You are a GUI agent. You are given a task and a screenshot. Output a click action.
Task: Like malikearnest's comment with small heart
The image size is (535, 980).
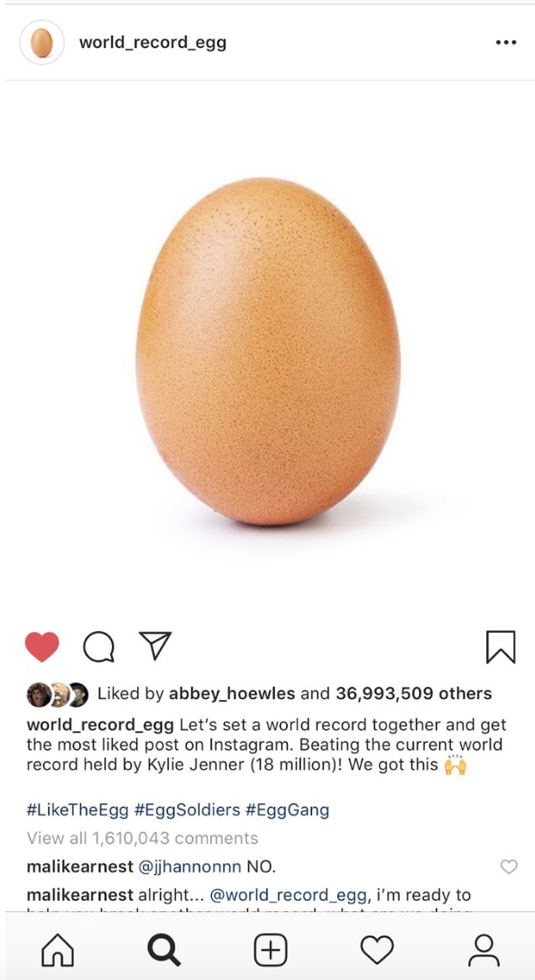[510, 867]
